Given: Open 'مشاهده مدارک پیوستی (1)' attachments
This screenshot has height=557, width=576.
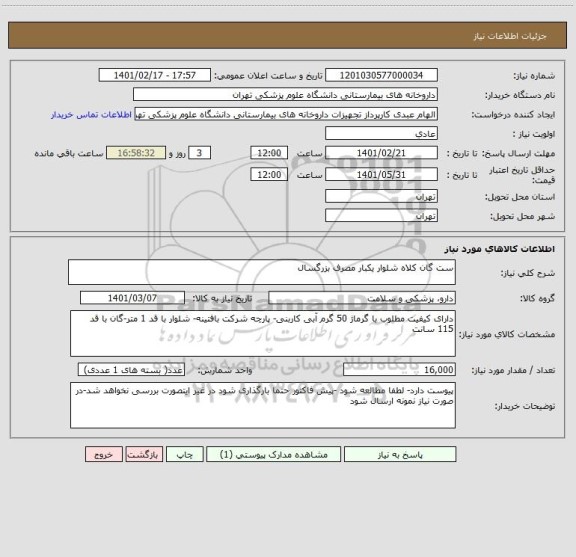Looking at the screenshot, I should click(x=274, y=454).
